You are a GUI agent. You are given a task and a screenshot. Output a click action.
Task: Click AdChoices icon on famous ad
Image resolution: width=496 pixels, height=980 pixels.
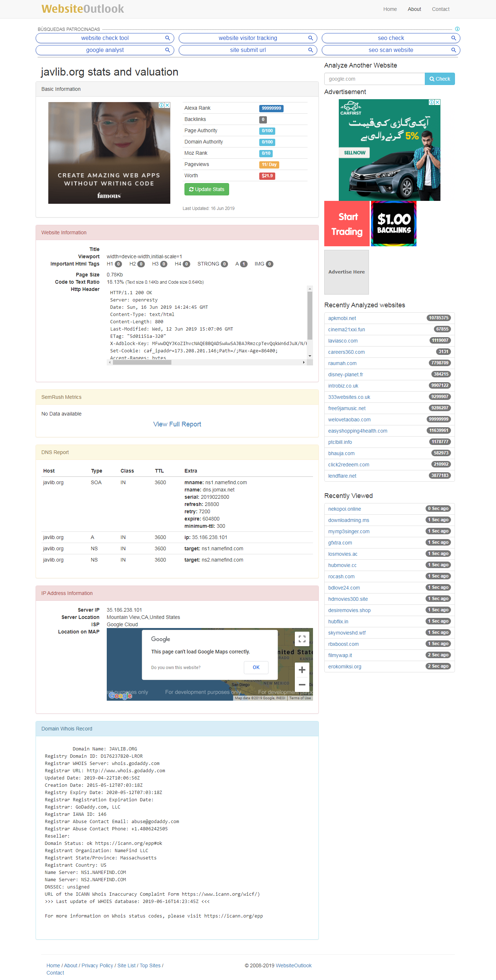pyautogui.click(x=161, y=105)
